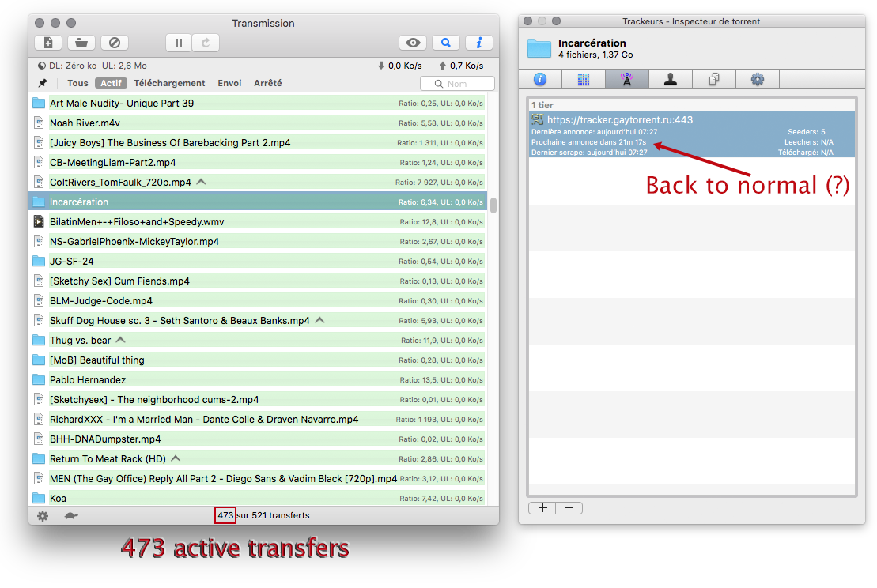The width and height of the screenshot is (877, 588).
Task: Open the Options gear tab in the inspector
Action: click(758, 79)
